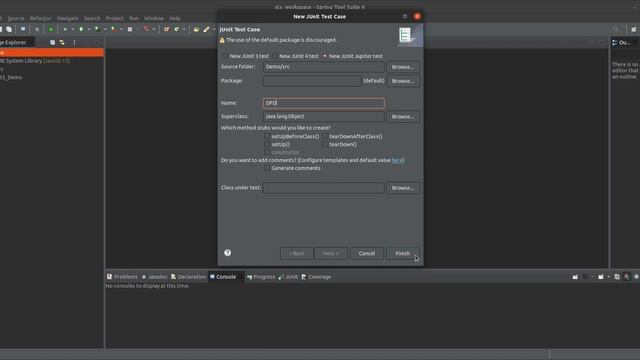Select New JUnit Jupiter test radio button
Screen dimensions: 640x360
(x=325, y=56)
